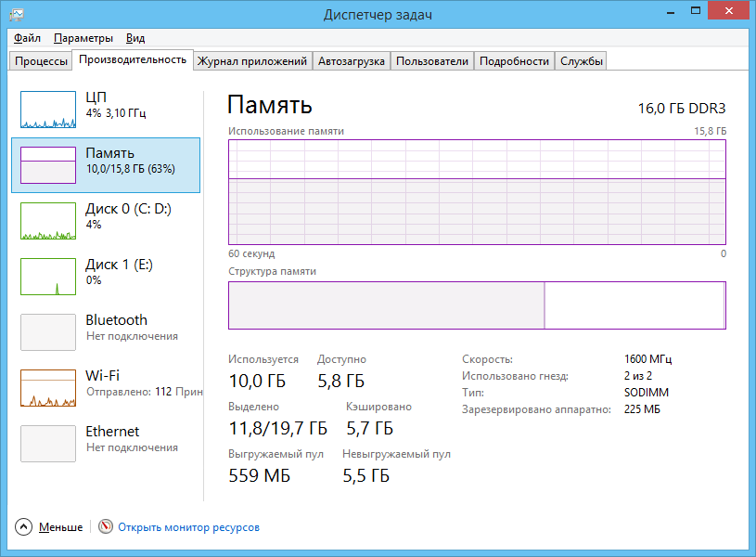Viewport: 756px width, 557px height.
Task: Click the resource monitor icon
Action: click(106, 527)
